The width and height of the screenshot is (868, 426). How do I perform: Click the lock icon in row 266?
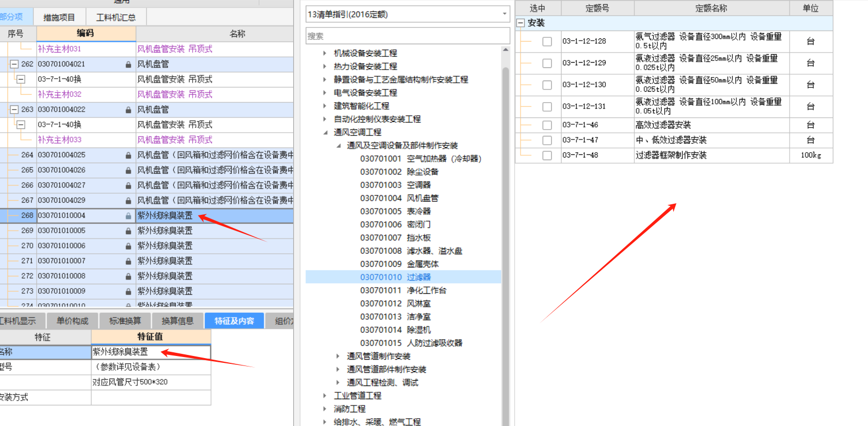(128, 185)
